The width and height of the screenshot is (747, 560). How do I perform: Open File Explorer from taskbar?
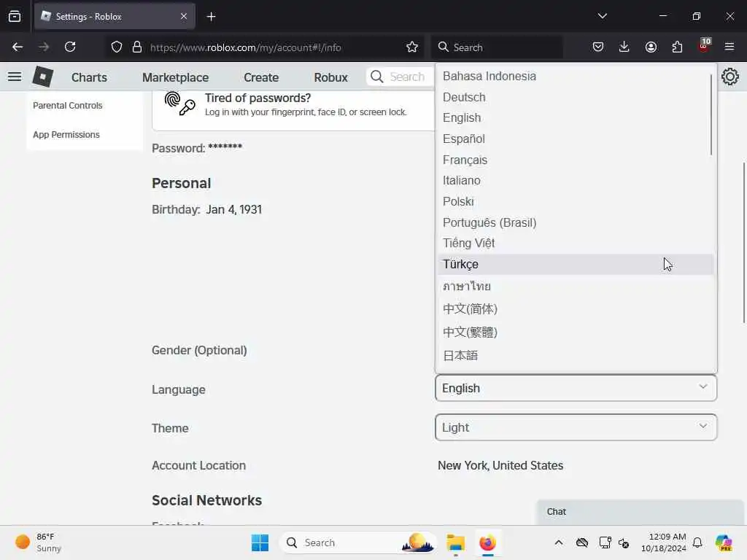click(x=455, y=542)
